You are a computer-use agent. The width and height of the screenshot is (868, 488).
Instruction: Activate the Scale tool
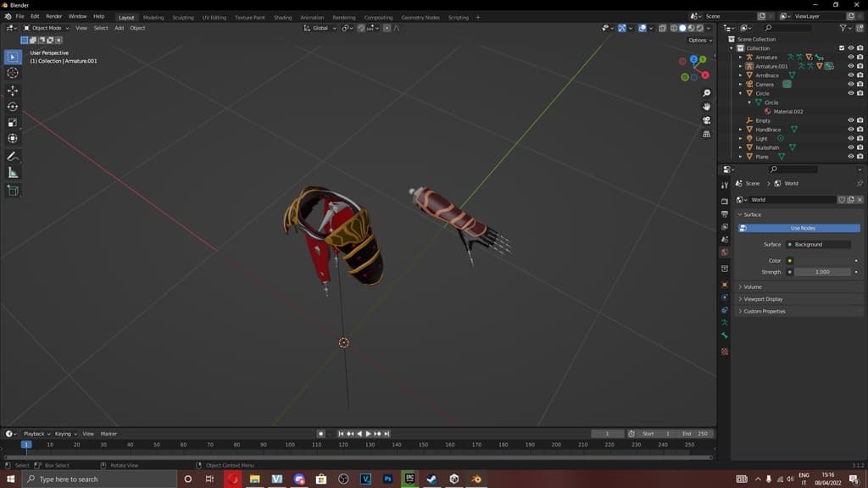(x=13, y=123)
